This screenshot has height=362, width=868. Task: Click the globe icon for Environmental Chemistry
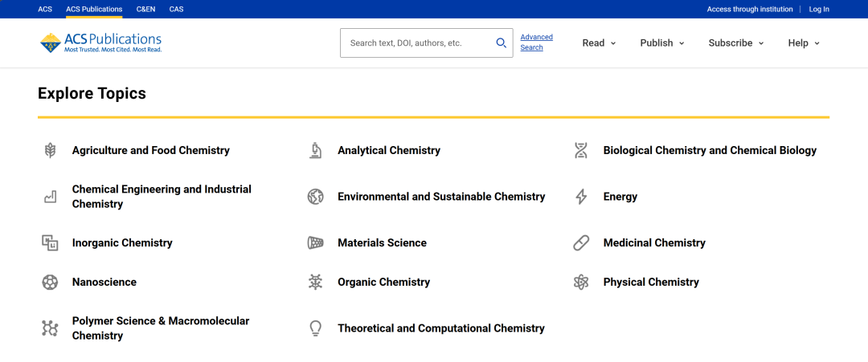coord(316,197)
